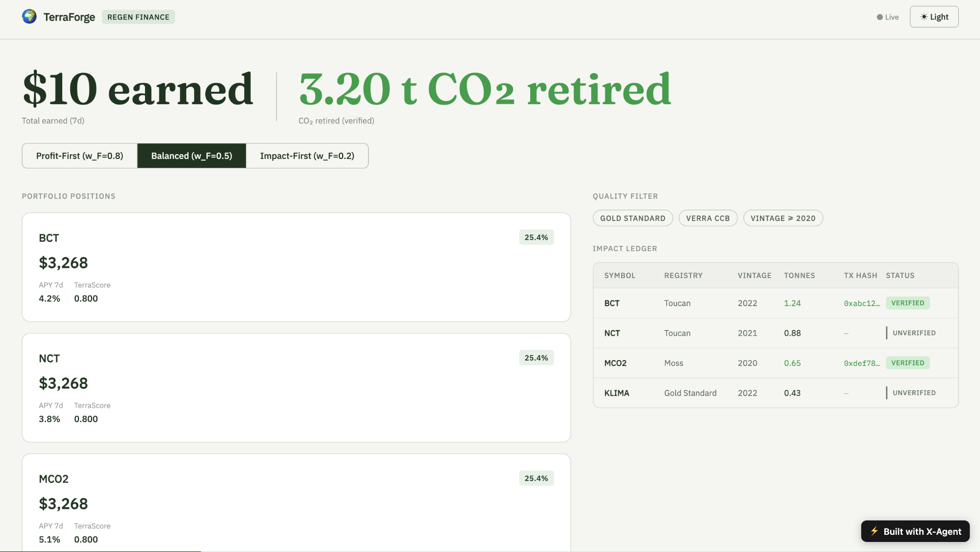Viewport: 980px width, 552px height.
Task: Open the 0xabc12… transaction hash link
Action: click(861, 303)
